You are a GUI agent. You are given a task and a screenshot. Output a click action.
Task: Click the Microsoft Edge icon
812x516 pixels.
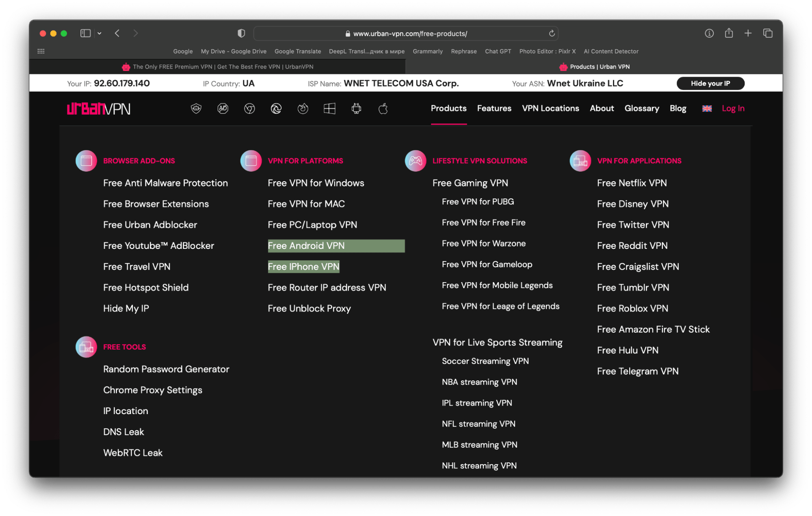(276, 108)
